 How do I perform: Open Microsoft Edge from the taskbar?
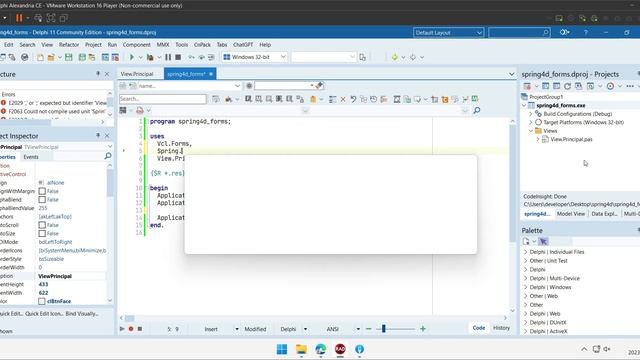click(x=321, y=349)
